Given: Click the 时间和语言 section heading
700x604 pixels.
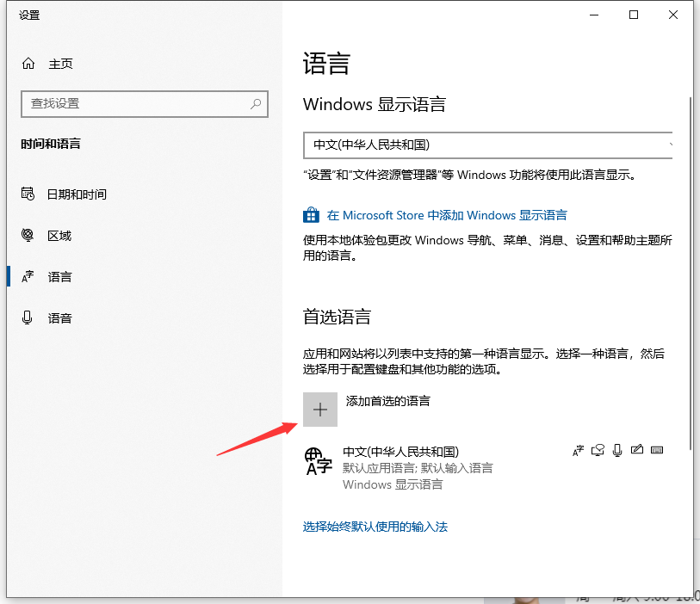Looking at the screenshot, I should tap(51, 144).
